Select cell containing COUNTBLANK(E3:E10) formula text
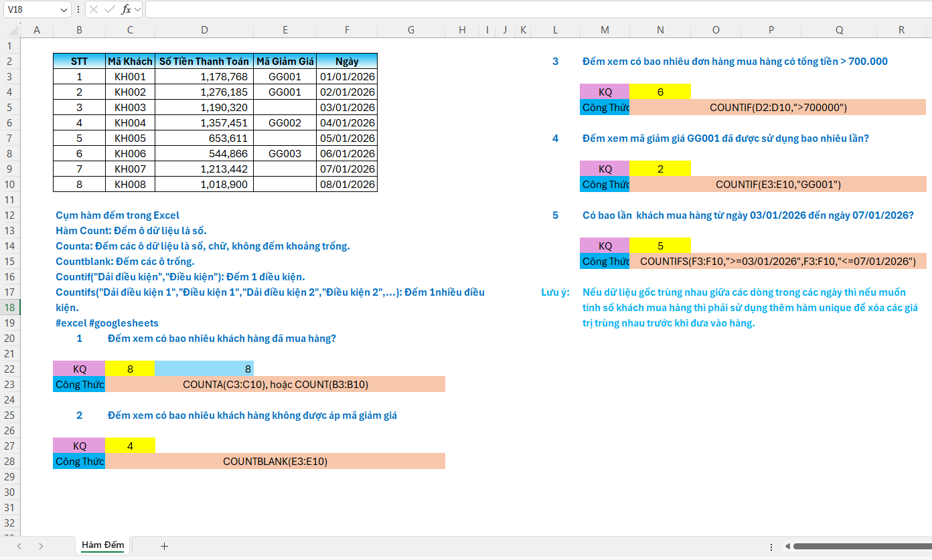Image resolution: width=932 pixels, height=560 pixels. click(x=275, y=461)
